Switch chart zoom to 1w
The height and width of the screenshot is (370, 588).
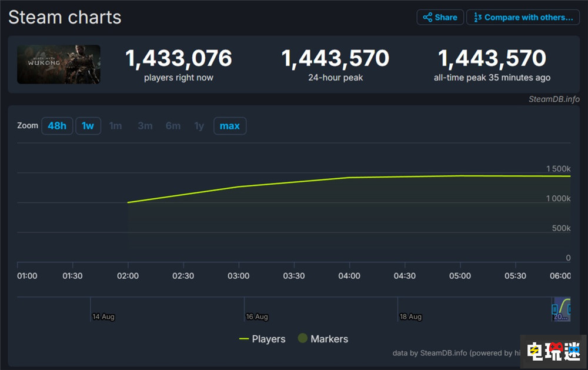(x=88, y=126)
